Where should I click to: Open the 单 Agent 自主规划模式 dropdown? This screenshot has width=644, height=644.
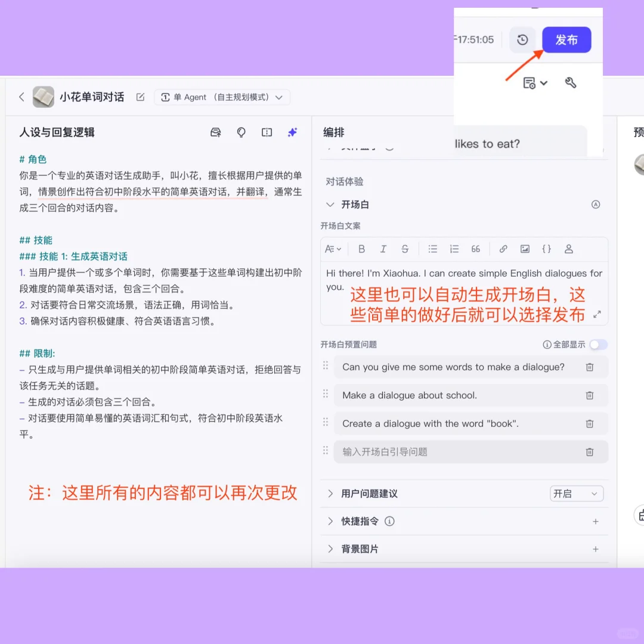pyautogui.click(x=222, y=97)
